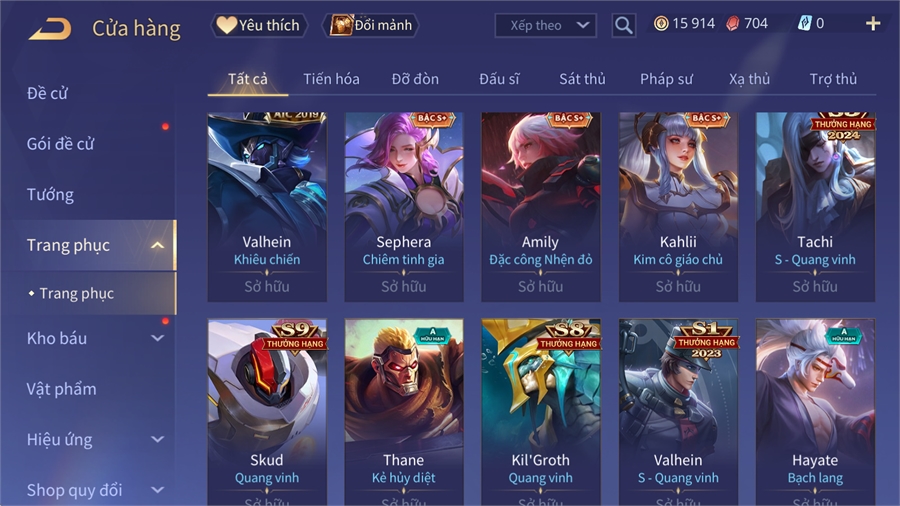Open the search magnifier icon
900x506 pixels.
point(623,25)
